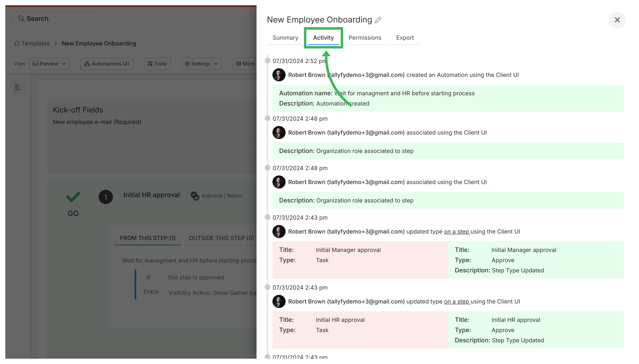The width and height of the screenshot is (639, 364).
Task: Click Robert Brown's avatar in the first activity entry
Action: [279, 75]
